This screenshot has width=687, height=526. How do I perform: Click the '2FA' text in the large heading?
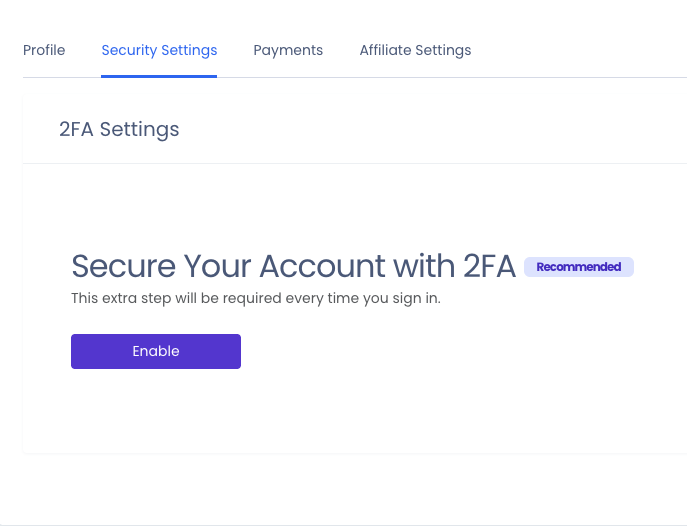pos(489,266)
